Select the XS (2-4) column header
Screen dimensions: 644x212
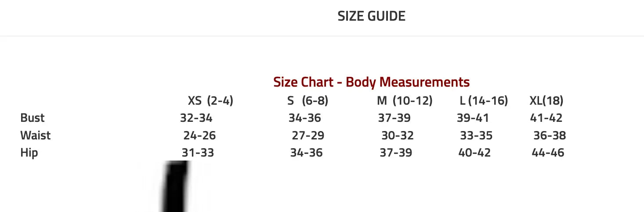210,101
